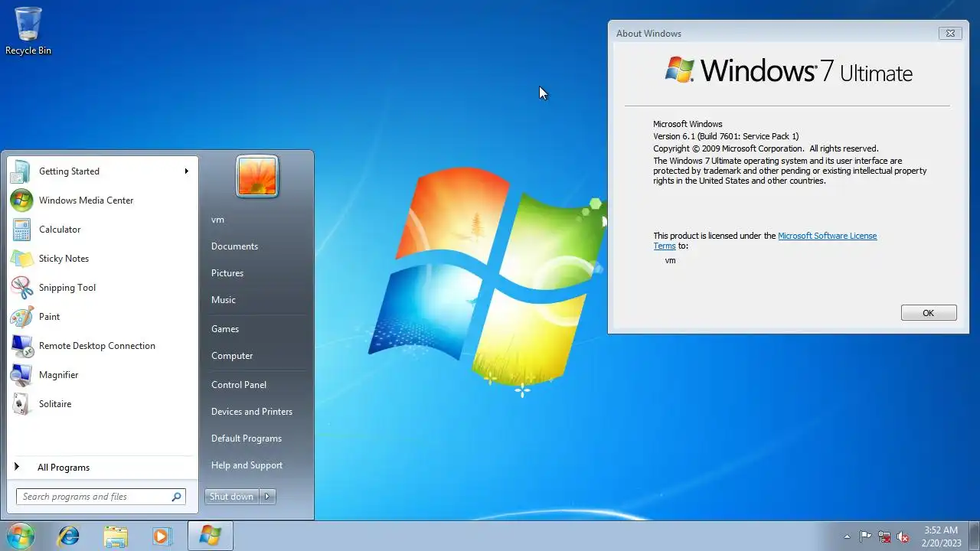Click the "Version 6.1 (Build 7601: Service Pack 1)" text
This screenshot has width=980, height=551.
pos(726,136)
